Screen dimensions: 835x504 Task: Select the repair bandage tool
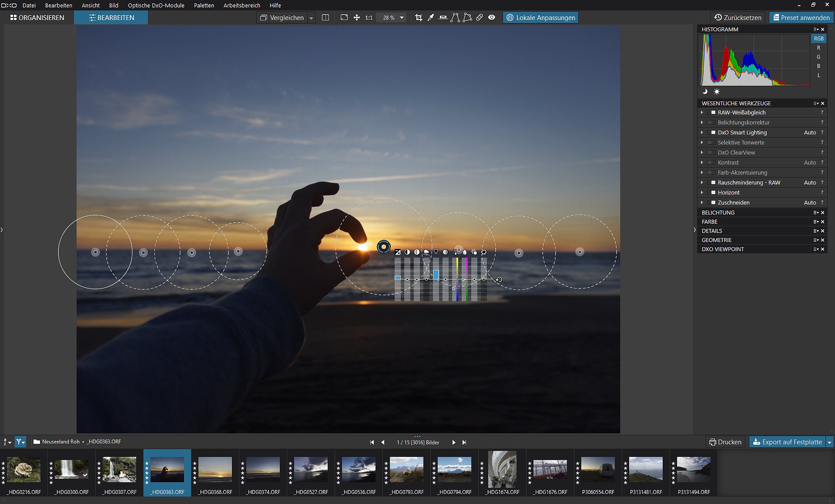pyautogui.click(x=479, y=18)
